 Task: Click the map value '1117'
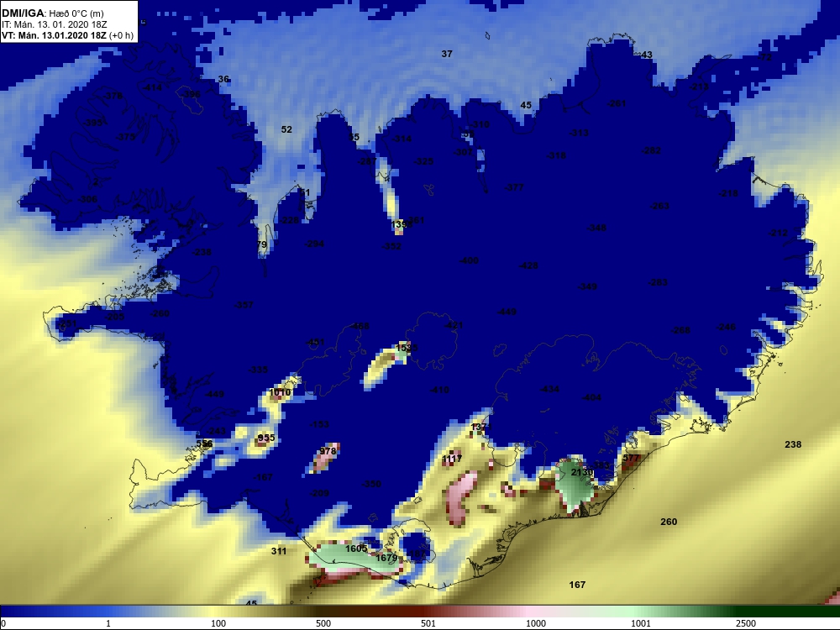pos(452,459)
